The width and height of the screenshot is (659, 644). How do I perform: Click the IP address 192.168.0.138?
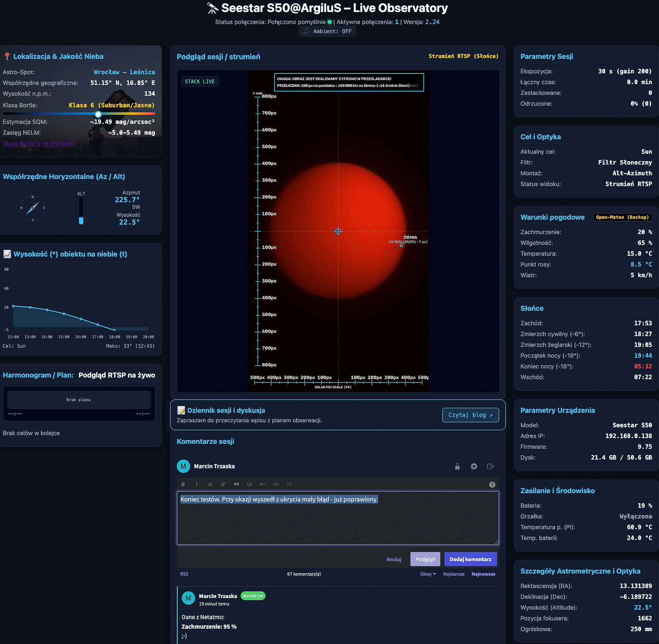[x=628, y=436]
